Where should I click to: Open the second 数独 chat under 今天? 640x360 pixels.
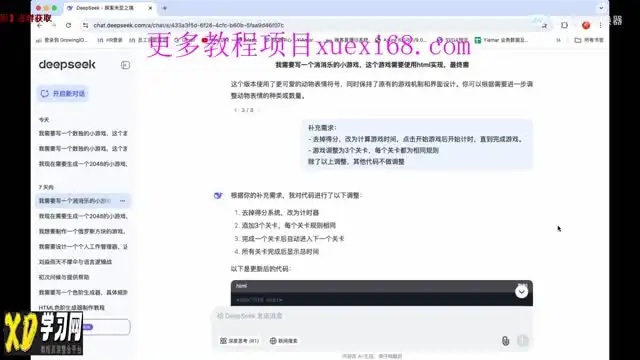click(x=83, y=149)
